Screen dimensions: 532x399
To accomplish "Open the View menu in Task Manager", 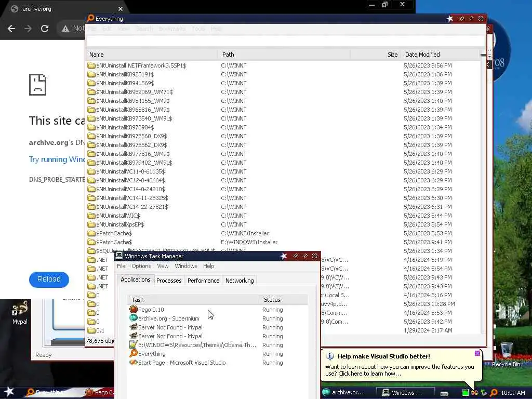I will pos(163,266).
